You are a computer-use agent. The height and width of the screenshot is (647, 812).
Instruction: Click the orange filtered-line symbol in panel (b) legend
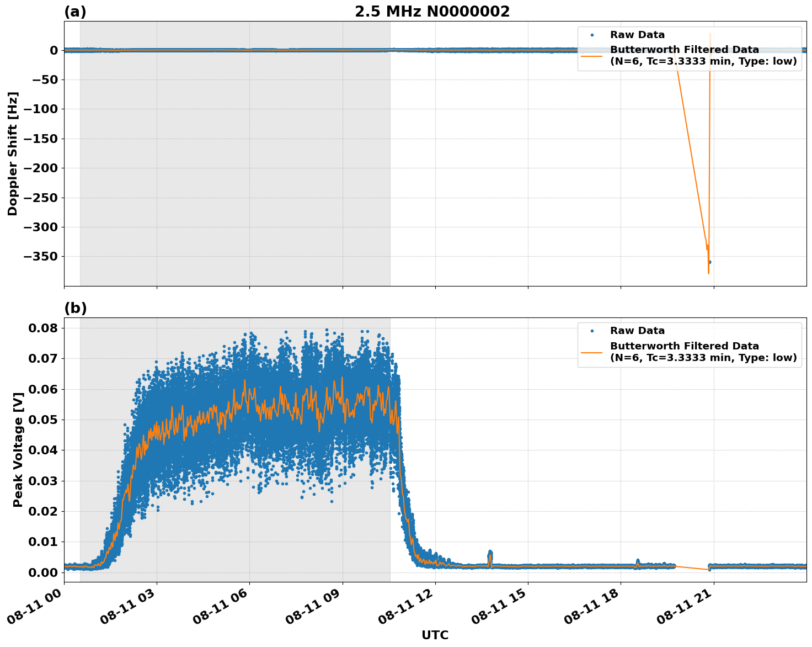click(x=593, y=352)
